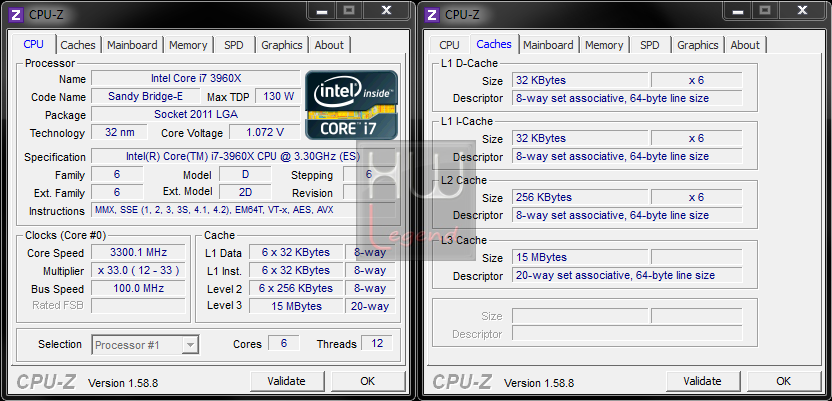832x401 pixels.
Task: Click L1 I-Cache descriptor 8-way set associative field
Action: click(627, 156)
